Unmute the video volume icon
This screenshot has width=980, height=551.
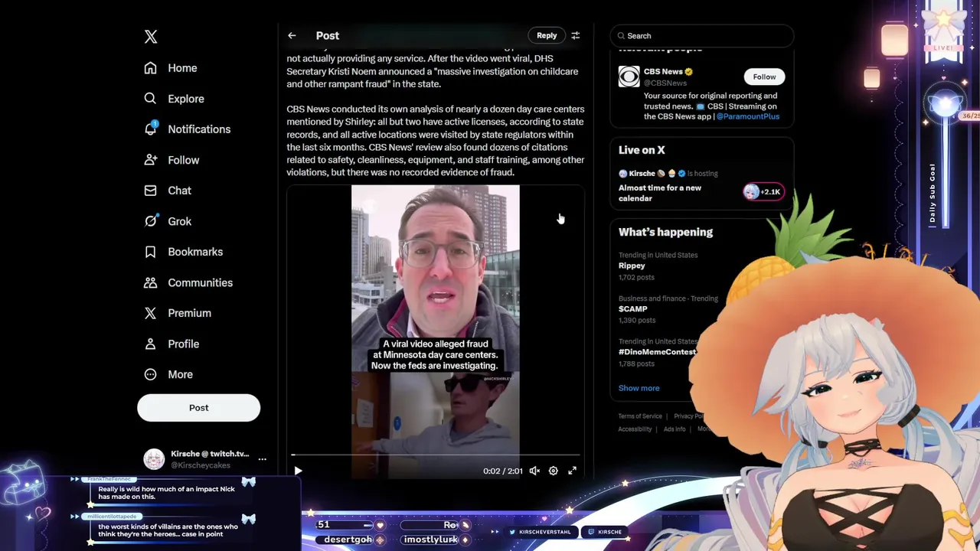point(534,471)
